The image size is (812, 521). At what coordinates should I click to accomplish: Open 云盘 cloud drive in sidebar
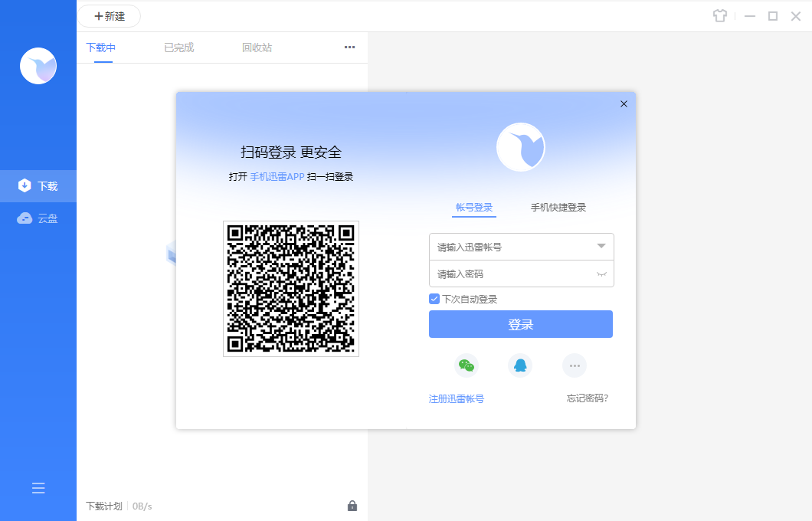point(38,218)
